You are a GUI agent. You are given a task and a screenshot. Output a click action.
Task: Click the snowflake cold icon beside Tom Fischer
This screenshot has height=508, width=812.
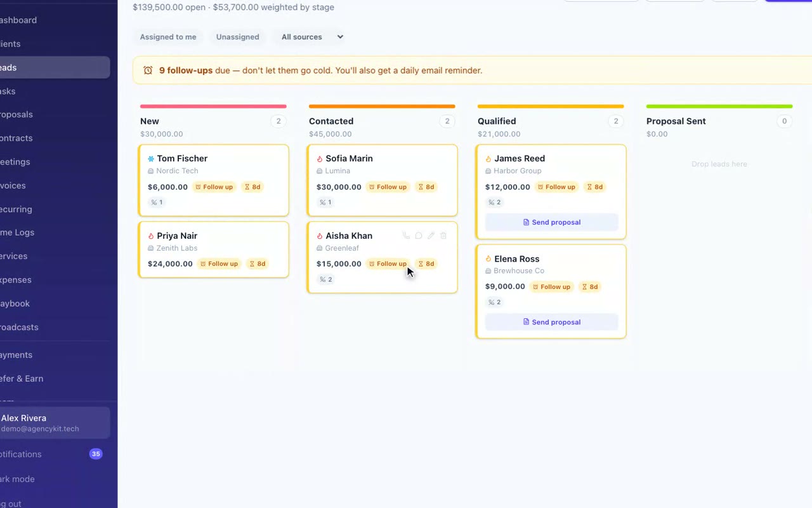[151, 159]
